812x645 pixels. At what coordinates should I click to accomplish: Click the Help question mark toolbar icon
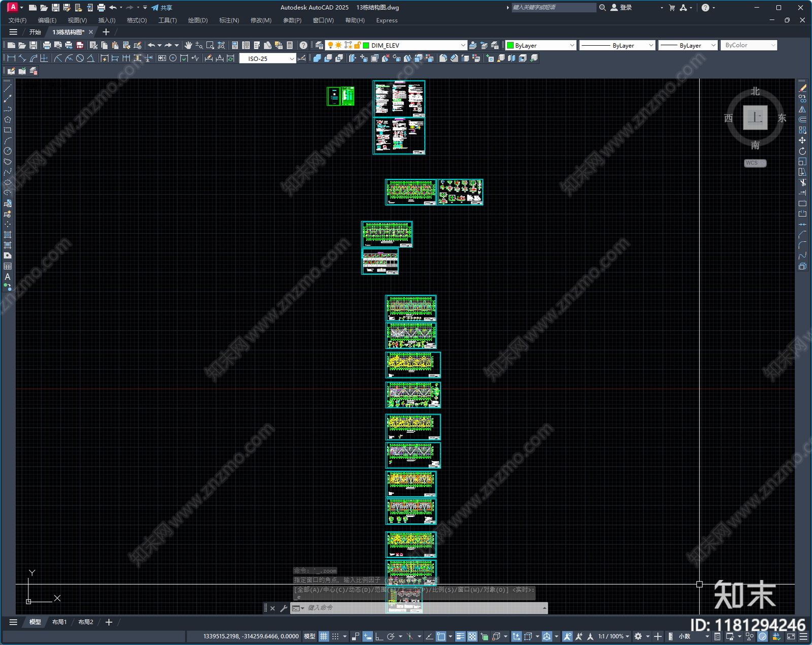pyautogui.click(x=303, y=45)
